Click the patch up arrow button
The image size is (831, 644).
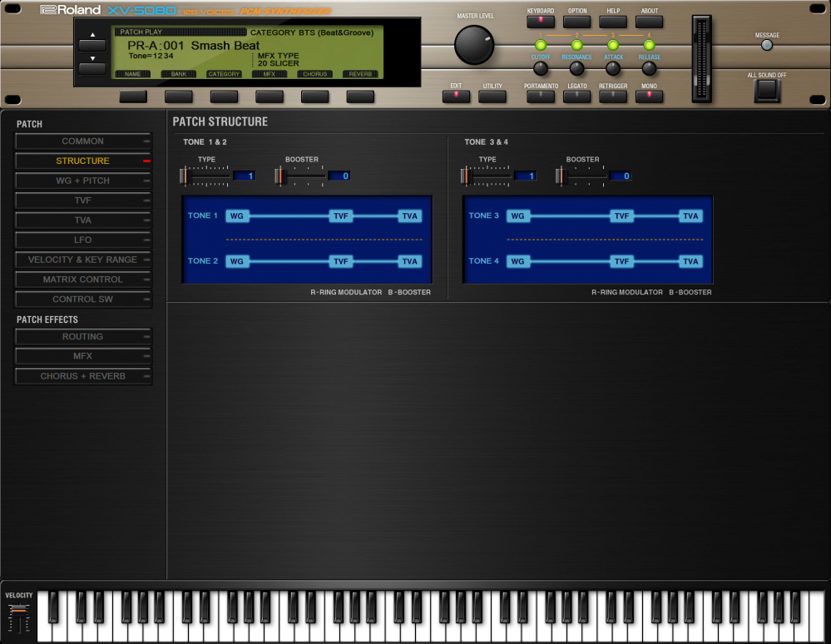click(x=92, y=45)
